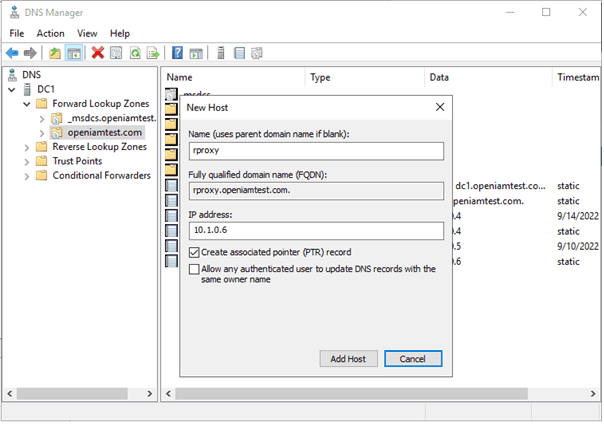The height and width of the screenshot is (428, 604).
Task: Expand the Reverse Lookup Zones node
Action: click(26, 147)
